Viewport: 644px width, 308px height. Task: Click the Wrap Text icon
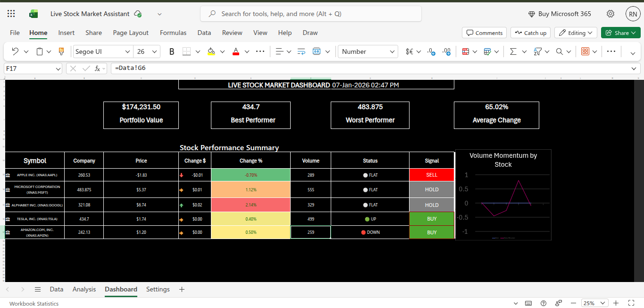point(301,51)
